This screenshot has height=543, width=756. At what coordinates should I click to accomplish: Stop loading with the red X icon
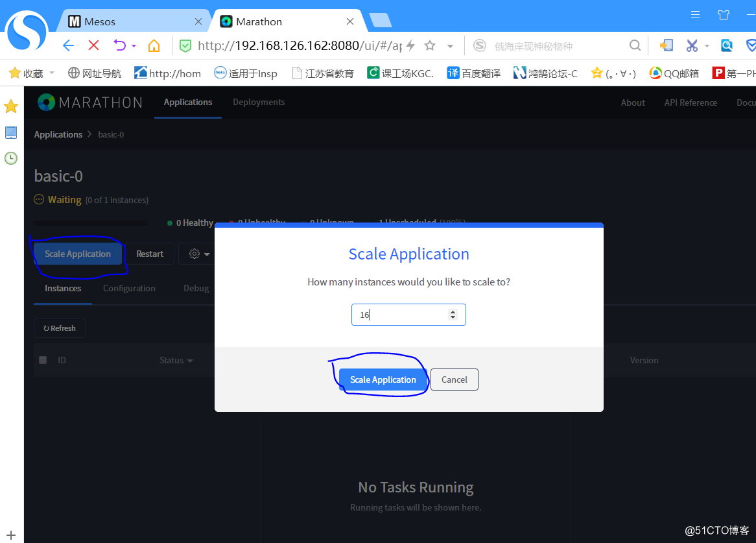tap(94, 46)
